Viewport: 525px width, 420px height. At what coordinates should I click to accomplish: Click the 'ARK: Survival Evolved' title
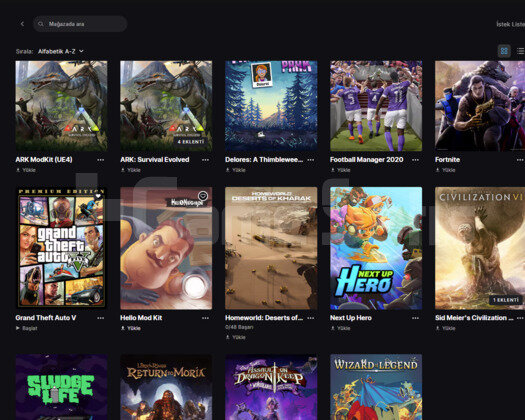pos(155,159)
